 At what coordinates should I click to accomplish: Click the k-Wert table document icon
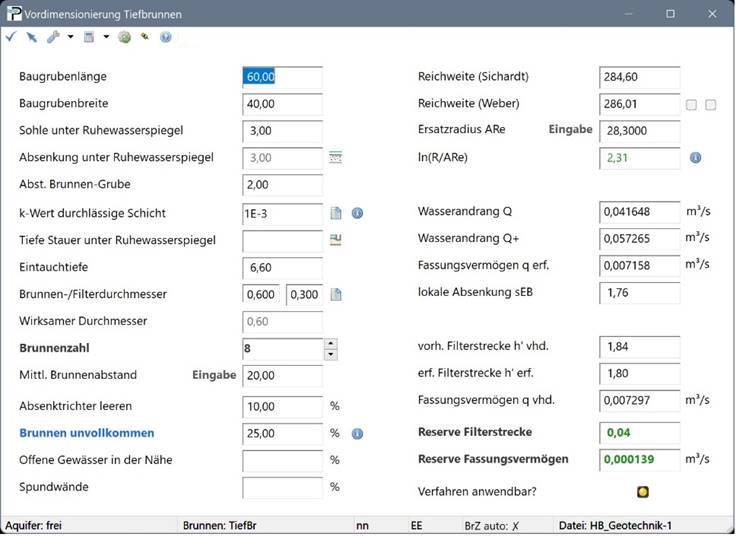tap(337, 213)
